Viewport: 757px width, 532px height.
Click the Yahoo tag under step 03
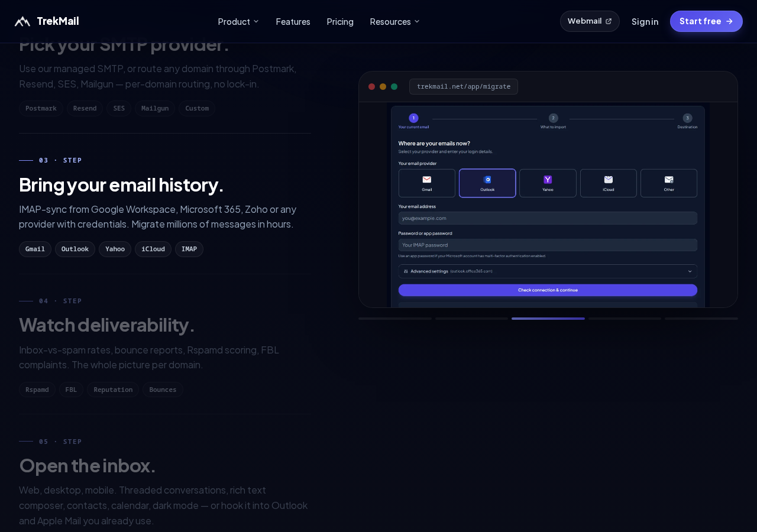(115, 249)
